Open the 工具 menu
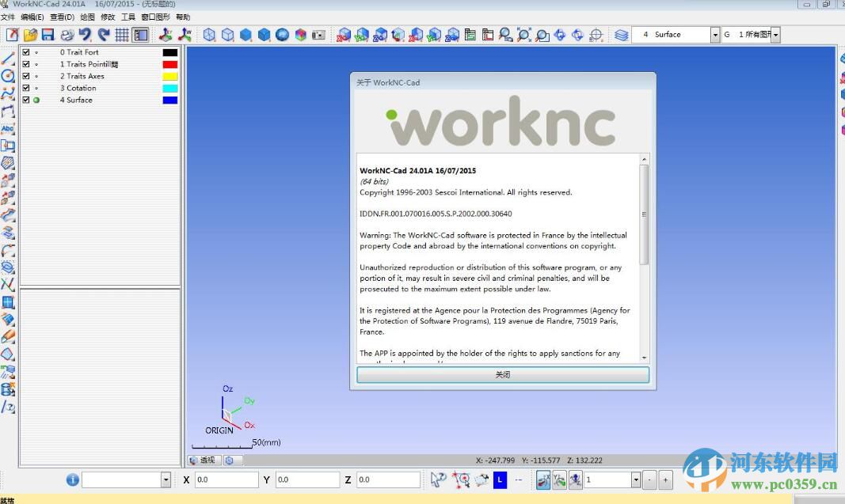Screen dimensions: 845x504 128,17
